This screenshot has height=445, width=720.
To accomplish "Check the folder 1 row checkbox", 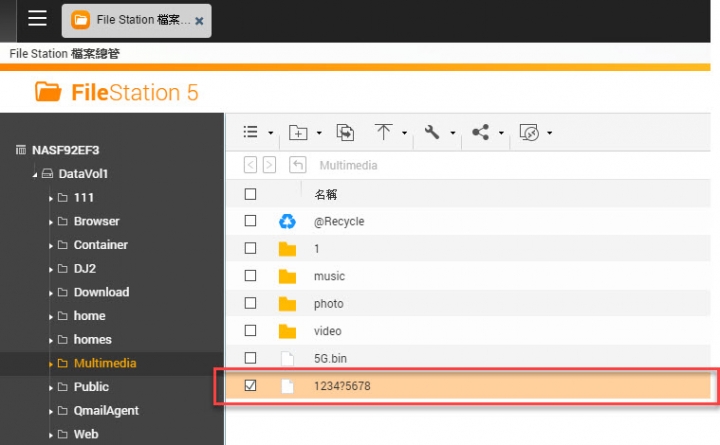I will tap(250, 248).
